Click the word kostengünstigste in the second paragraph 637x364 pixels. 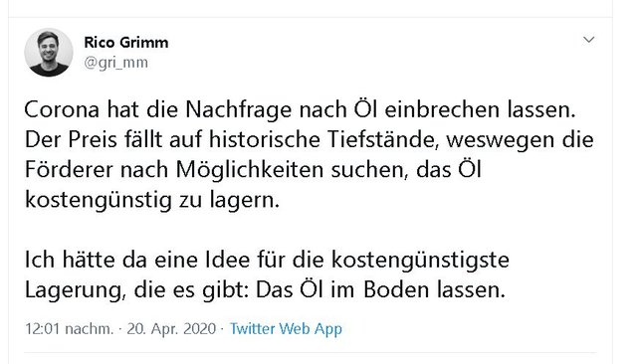click(x=420, y=260)
